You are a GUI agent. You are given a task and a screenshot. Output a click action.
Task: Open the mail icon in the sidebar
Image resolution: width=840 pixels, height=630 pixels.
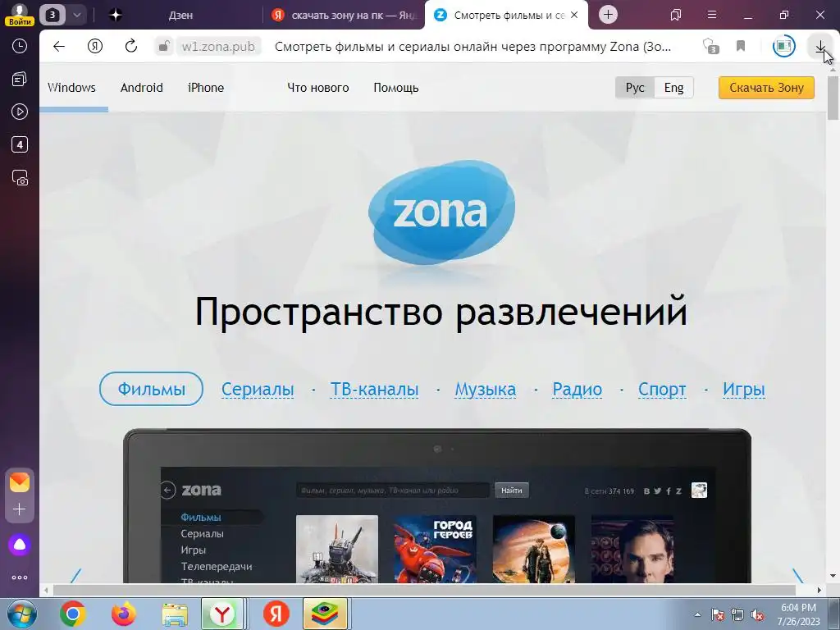pos(20,482)
